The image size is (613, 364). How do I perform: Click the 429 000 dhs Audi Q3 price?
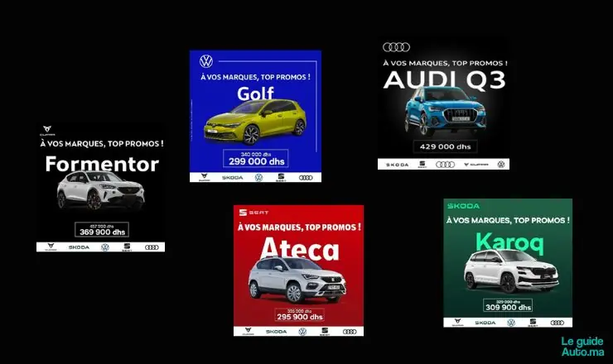point(446,147)
